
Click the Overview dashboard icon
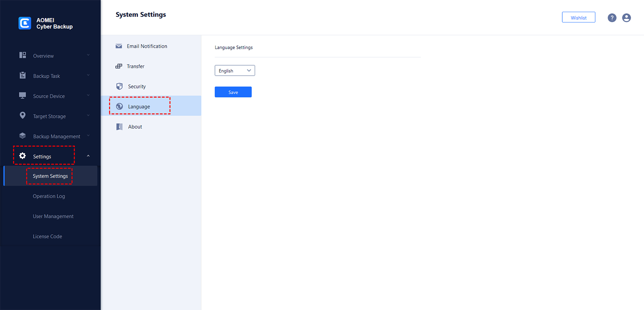[23, 55]
